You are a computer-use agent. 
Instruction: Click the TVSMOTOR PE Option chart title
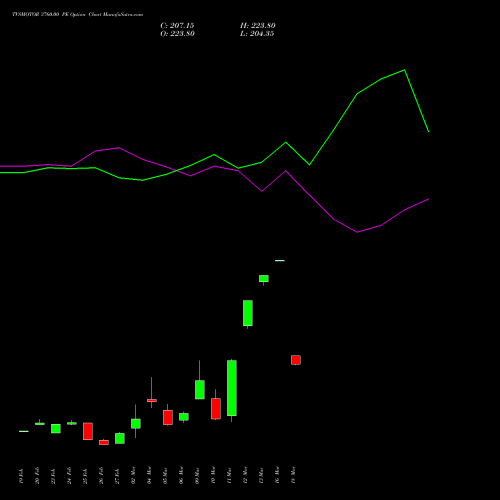pos(77,14)
